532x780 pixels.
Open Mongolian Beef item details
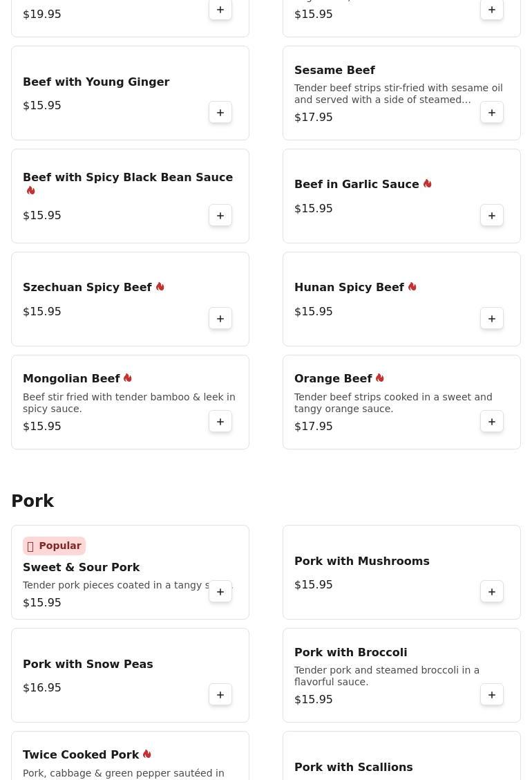coord(71,379)
